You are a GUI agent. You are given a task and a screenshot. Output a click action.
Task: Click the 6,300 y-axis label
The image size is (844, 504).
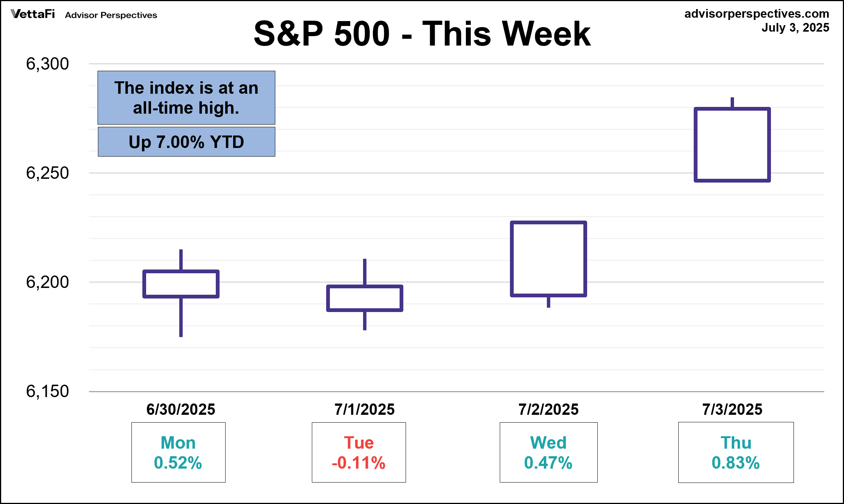click(47, 64)
